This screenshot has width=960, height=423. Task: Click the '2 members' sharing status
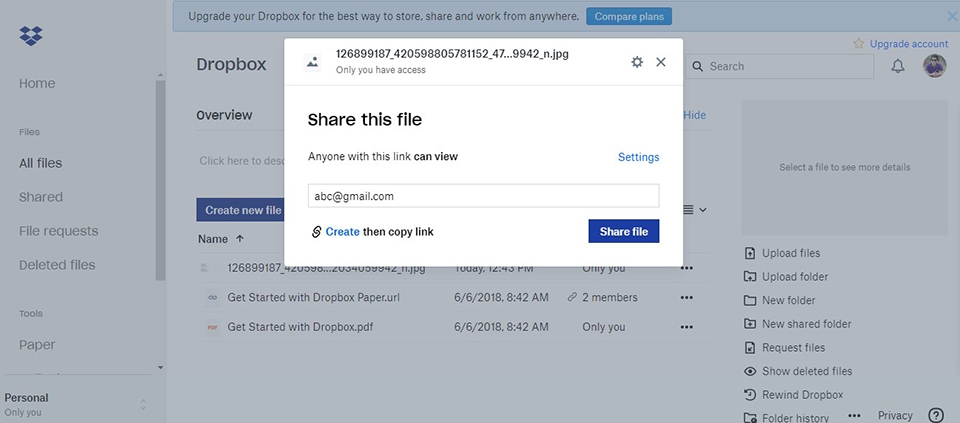[x=610, y=298]
